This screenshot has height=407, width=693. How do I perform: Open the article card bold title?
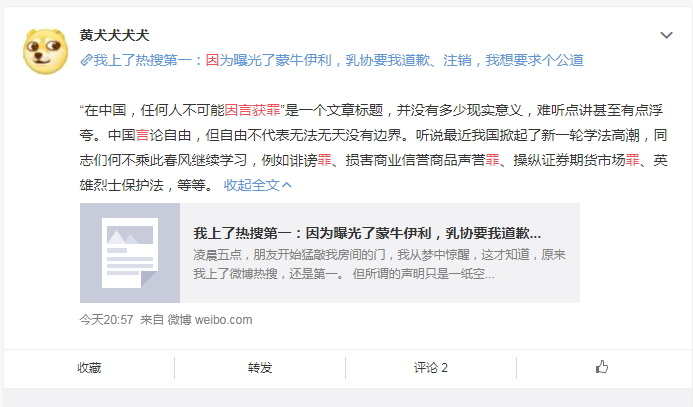[367, 233]
